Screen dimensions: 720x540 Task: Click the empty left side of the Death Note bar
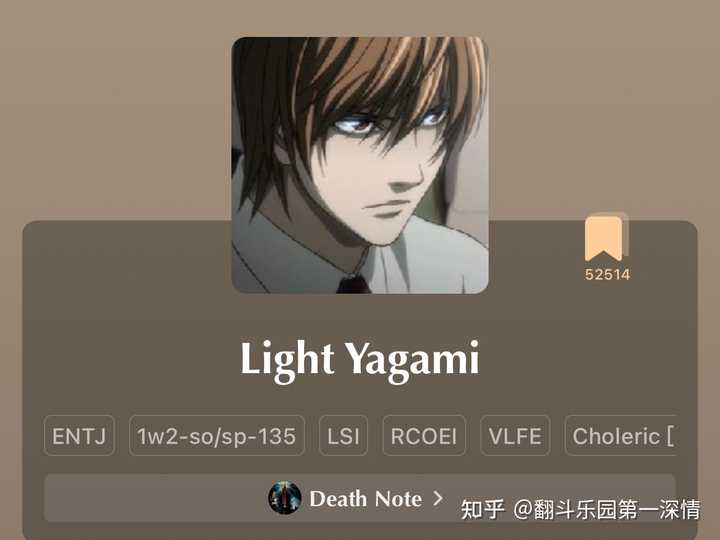(152, 498)
